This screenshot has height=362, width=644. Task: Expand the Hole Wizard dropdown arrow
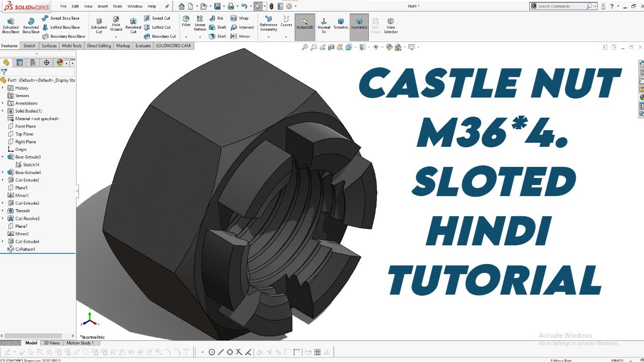pos(116,37)
